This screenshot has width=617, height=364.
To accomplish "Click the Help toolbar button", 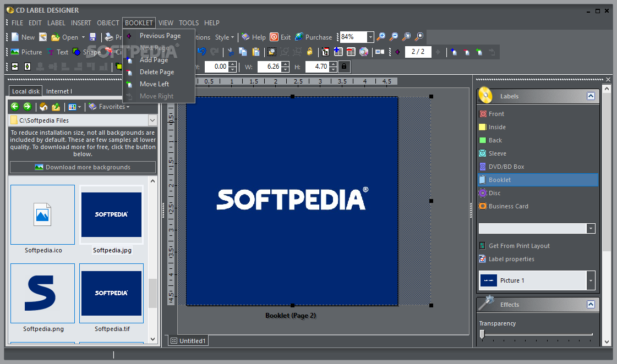I will click(254, 37).
